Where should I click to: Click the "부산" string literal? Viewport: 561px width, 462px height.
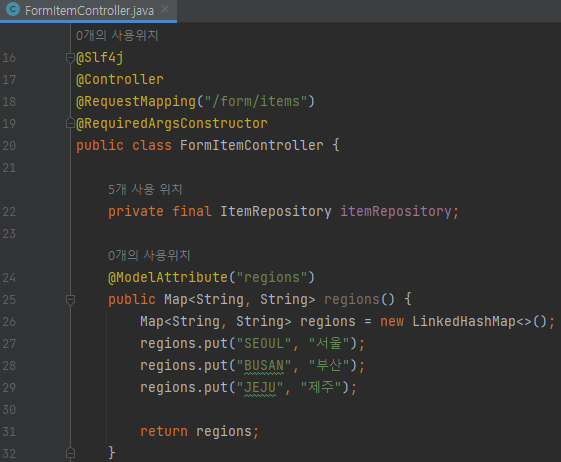click(x=329, y=366)
